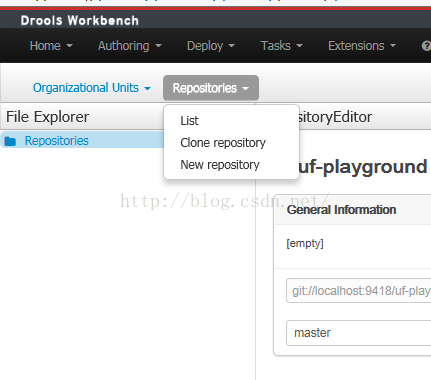This screenshot has width=431, height=380.
Task: Click the uf-playground repository heading
Action: point(363,166)
